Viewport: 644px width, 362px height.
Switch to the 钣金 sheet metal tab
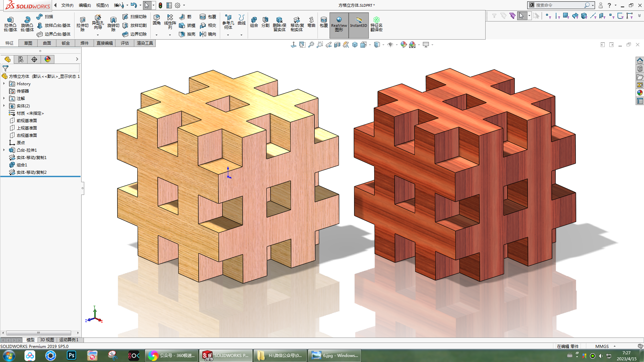click(x=66, y=43)
